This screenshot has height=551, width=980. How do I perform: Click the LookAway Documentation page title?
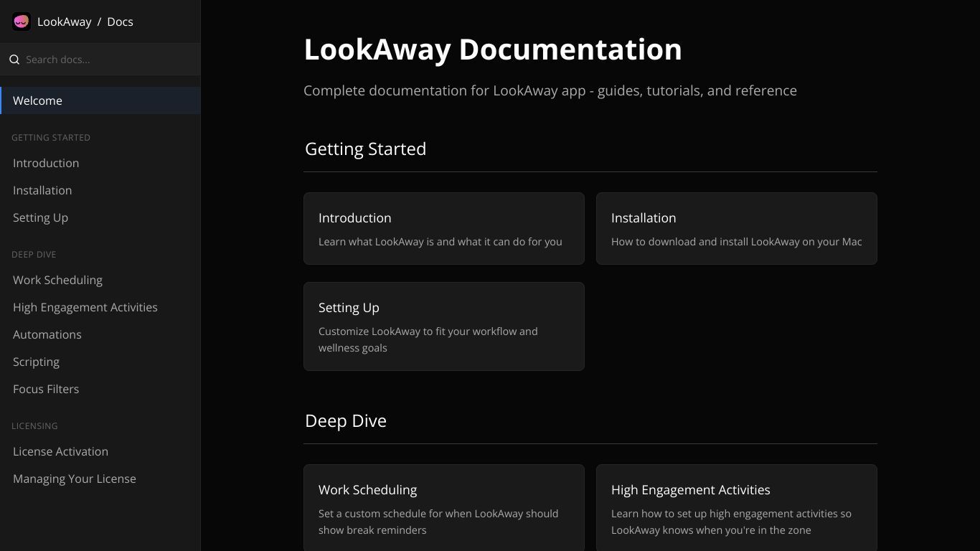tap(493, 50)
